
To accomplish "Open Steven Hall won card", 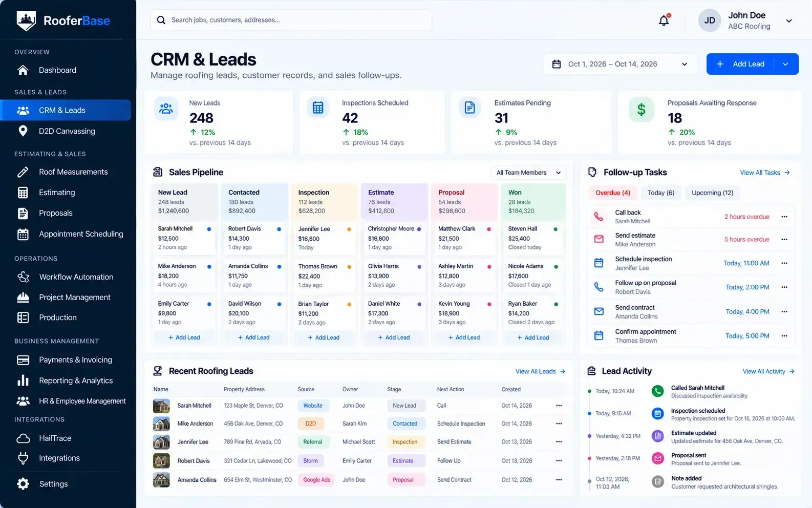I will point(533,238).
